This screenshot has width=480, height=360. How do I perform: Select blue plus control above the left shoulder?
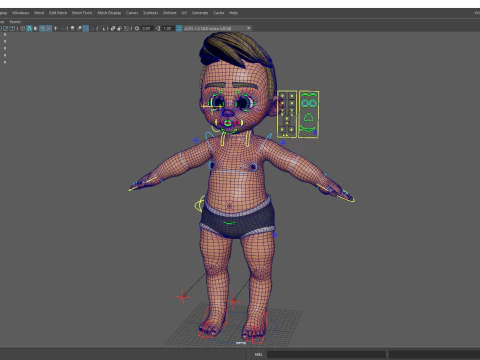pos(196,140)
